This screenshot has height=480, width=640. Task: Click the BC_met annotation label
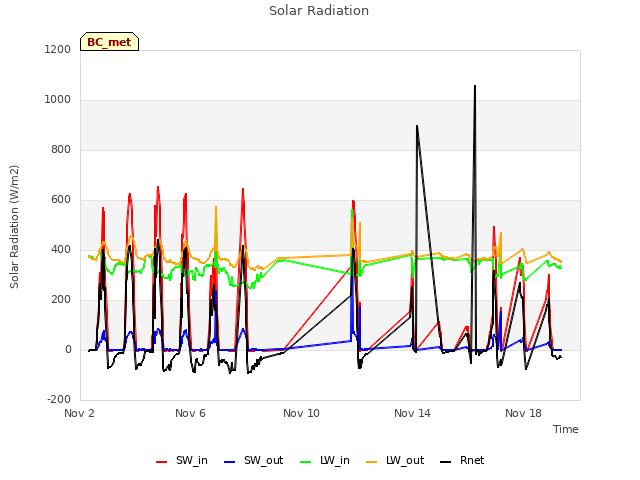coord(109,42)
